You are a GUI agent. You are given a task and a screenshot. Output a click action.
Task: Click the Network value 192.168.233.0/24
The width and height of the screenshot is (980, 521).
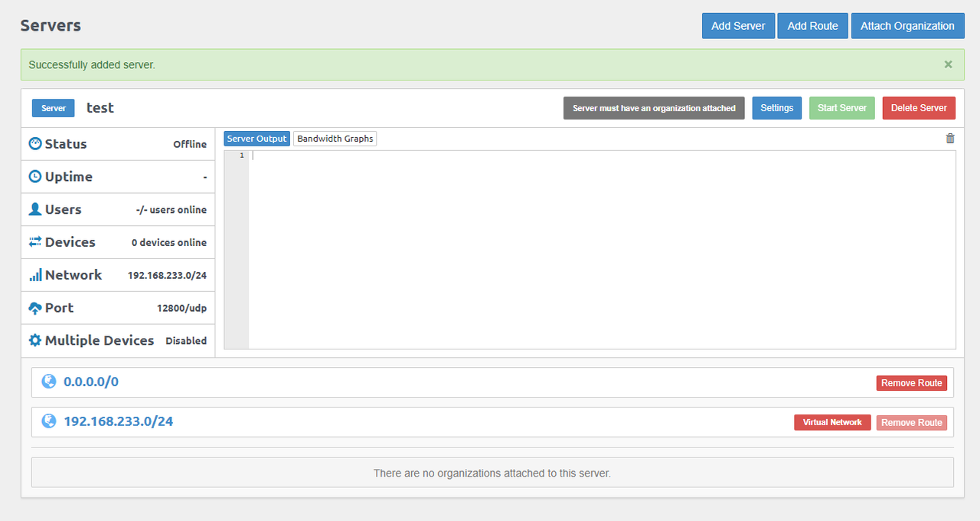click(x=167, y=275)
